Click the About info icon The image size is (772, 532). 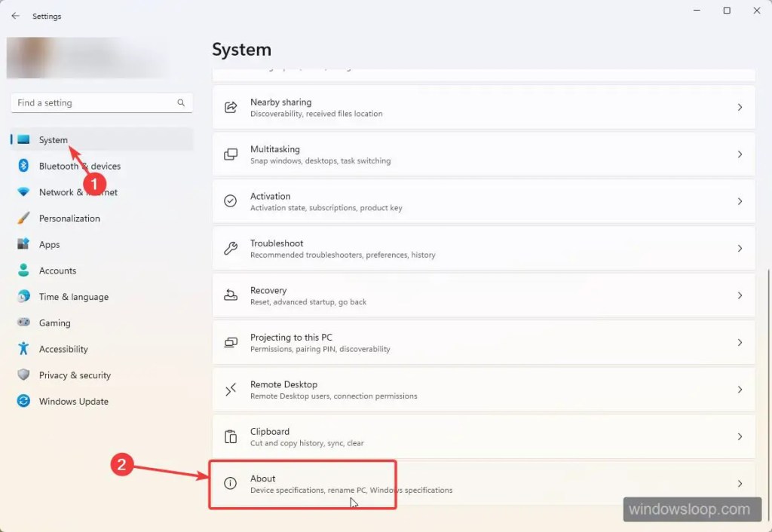231,484
